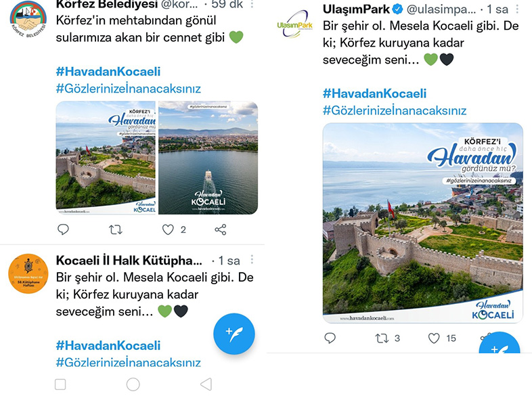Retweet the Körfez Belediyesi post
Screen dimensions: 532x400
[x=116, y=230]
